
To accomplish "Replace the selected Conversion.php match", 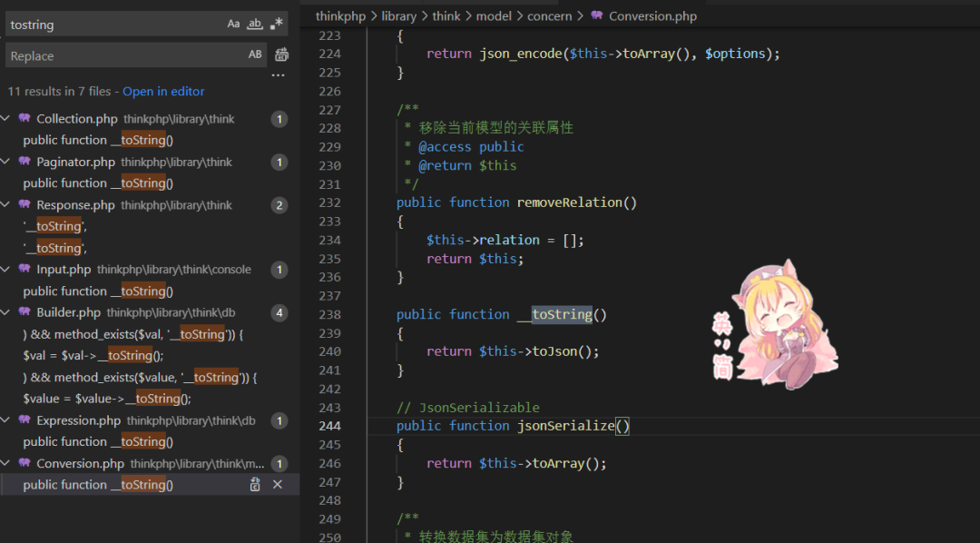I will coord(255,484).
